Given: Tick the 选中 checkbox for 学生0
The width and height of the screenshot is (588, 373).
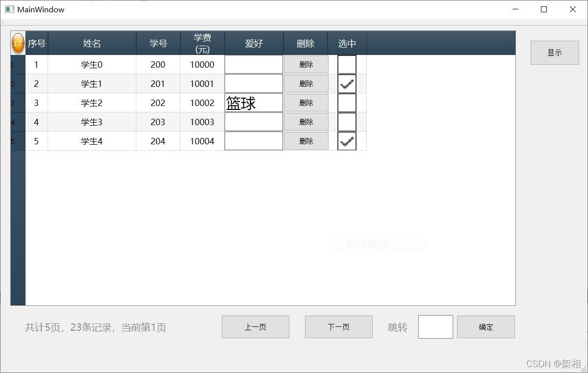Looking at the screenshot, I should pos(347,65).
